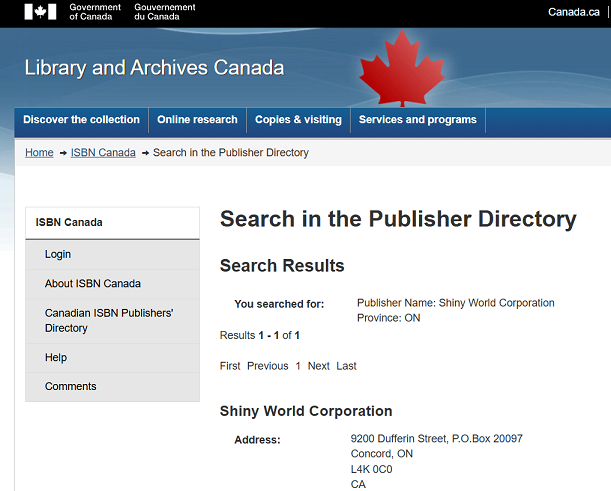611x491 pixels.
Task: Open the Comments sidebar link
Action: (71, 386)
